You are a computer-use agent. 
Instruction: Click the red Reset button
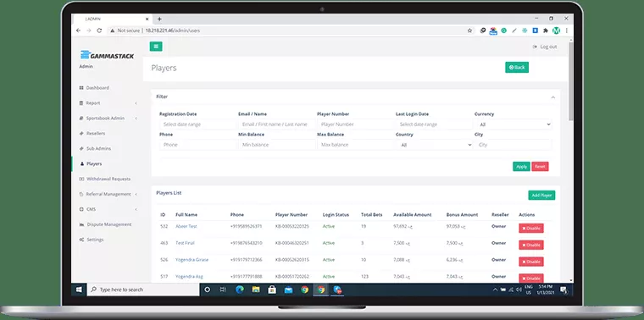540,167
